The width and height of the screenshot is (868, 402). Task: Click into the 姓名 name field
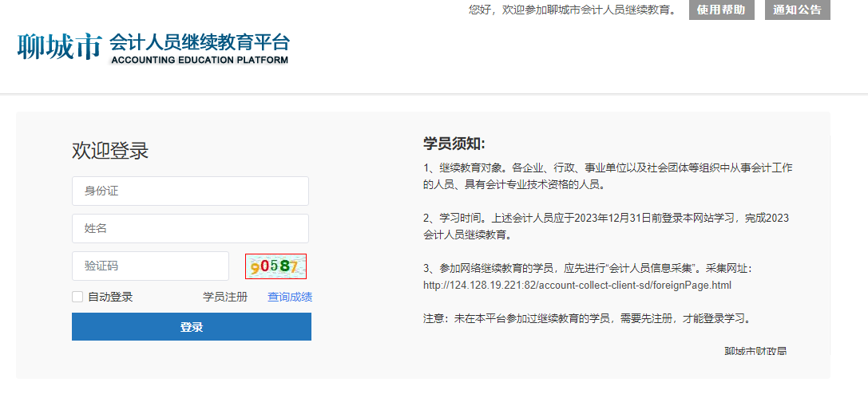point(190,229)
